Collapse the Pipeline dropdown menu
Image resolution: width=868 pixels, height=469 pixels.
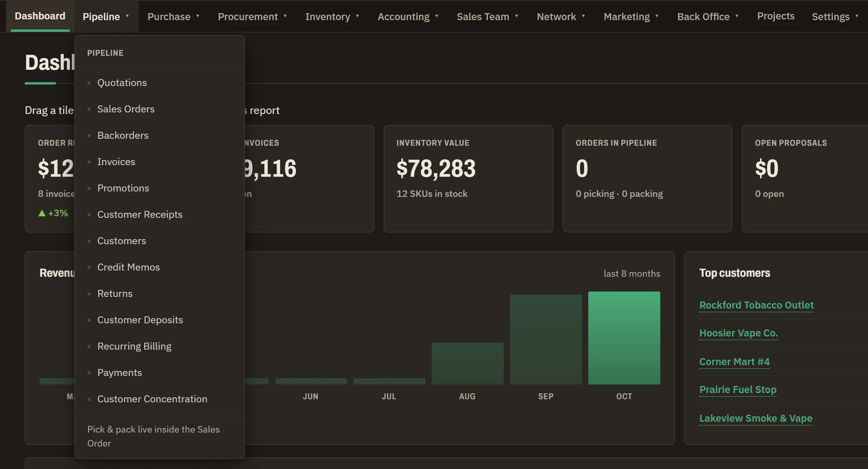106,16
